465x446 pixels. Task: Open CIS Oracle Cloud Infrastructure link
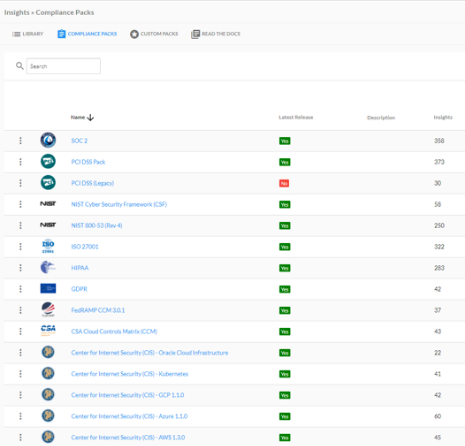pyautogui.click(x=150, y=353)
